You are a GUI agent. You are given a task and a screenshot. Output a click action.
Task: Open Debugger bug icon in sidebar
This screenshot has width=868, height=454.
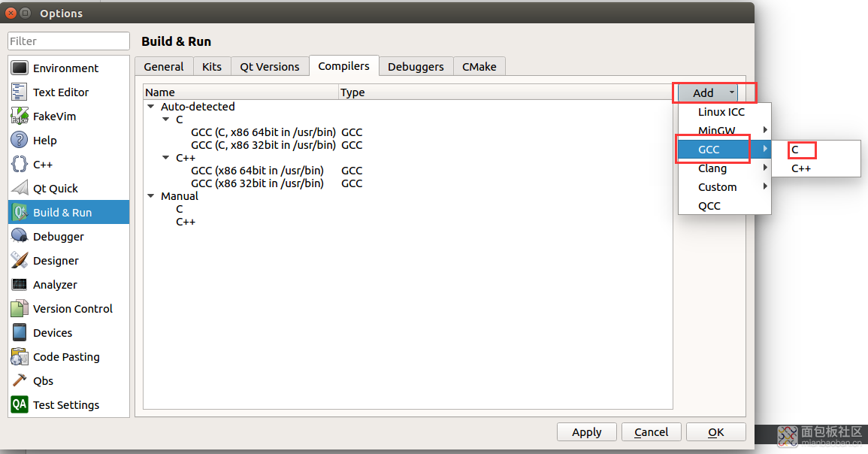pyautogui.click(x=20, y=237)
